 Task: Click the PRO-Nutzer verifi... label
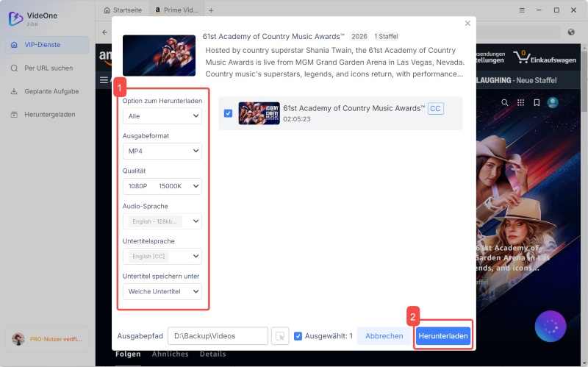tap(56, 339)
